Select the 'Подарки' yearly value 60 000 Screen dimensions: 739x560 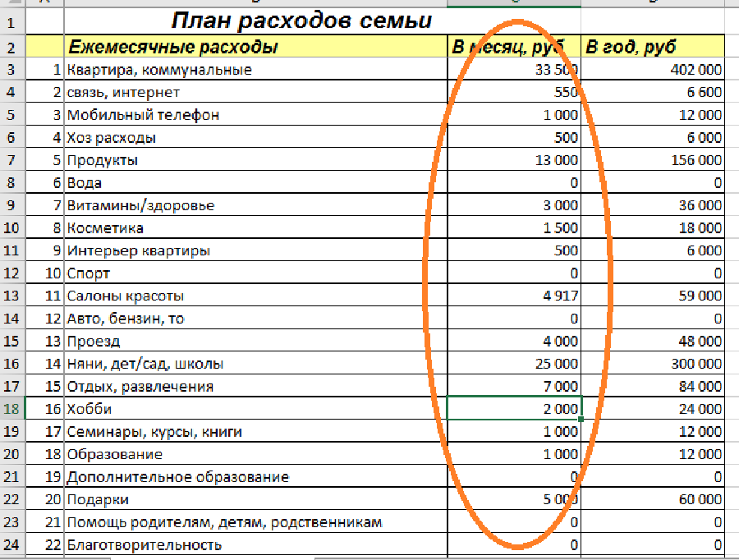pos(653,499)
